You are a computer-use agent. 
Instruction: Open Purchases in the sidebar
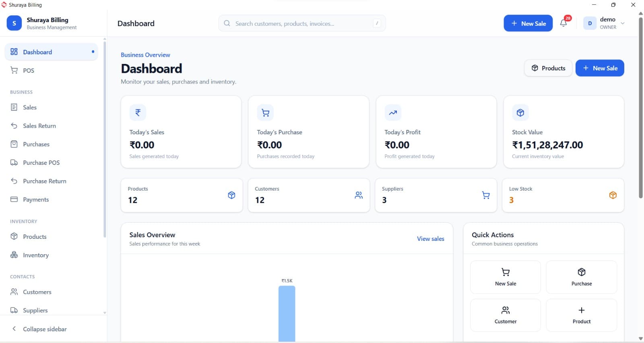pyautogui.click(x=51, y=144)
